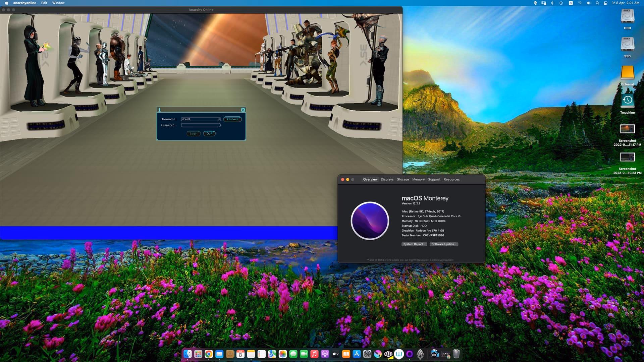Open the Edit menu
Viewport: 644px width, 362px height.
[x=44, y=3]
